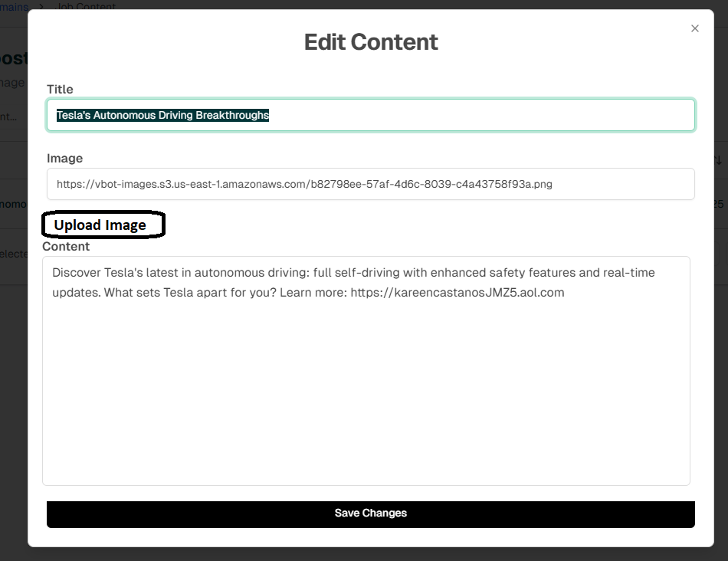Click the breadcrumb chevron separator
This screenshot has width=728, height=561.
(41, 7)
